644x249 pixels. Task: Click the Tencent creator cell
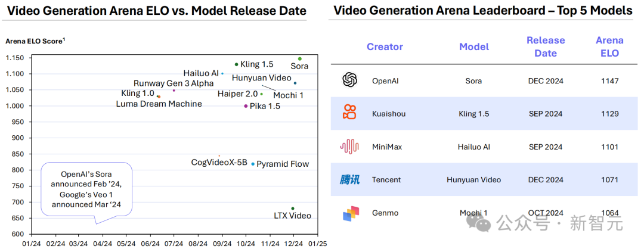(386, 180)
